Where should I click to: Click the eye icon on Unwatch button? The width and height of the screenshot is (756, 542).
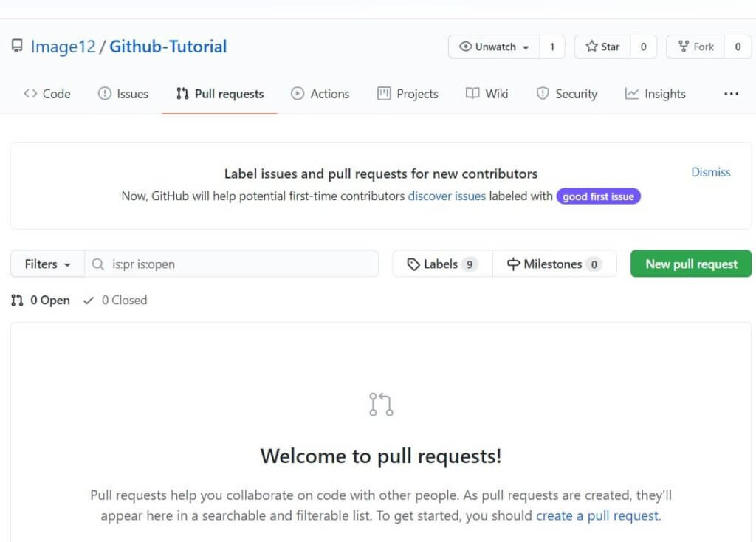point(465,47)
